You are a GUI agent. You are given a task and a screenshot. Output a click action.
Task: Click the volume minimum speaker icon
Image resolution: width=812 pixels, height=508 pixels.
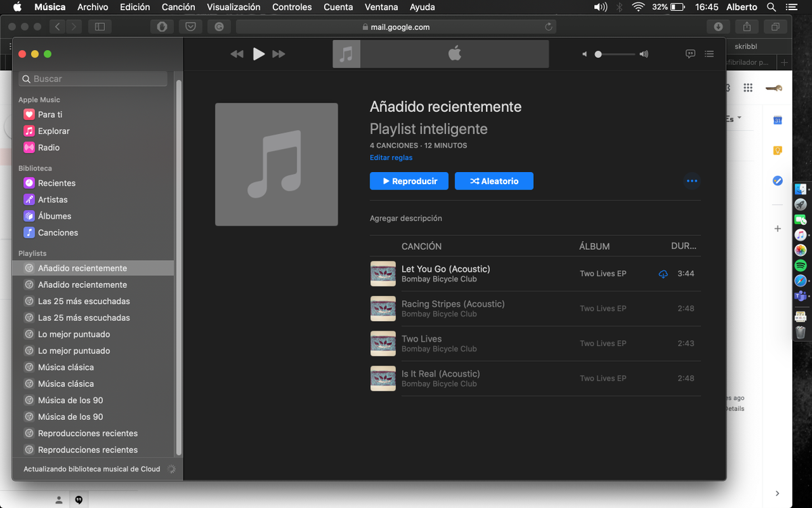tap(585, 54)
